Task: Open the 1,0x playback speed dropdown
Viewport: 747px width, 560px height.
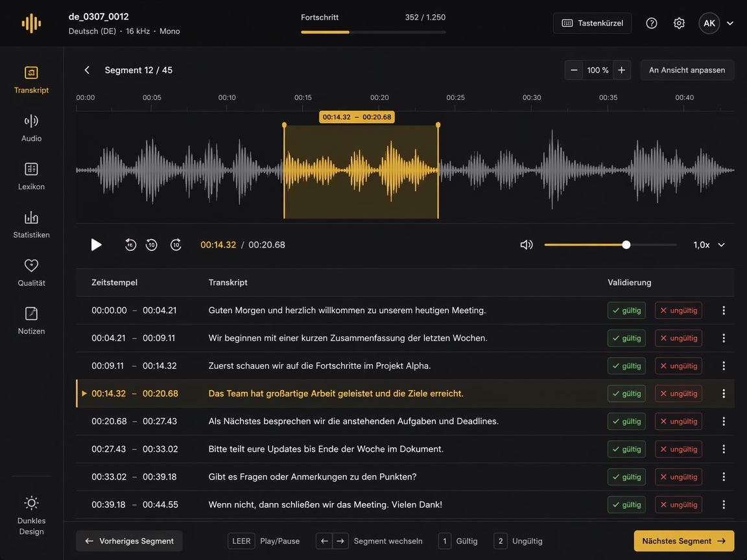Action: pos(709,245)
